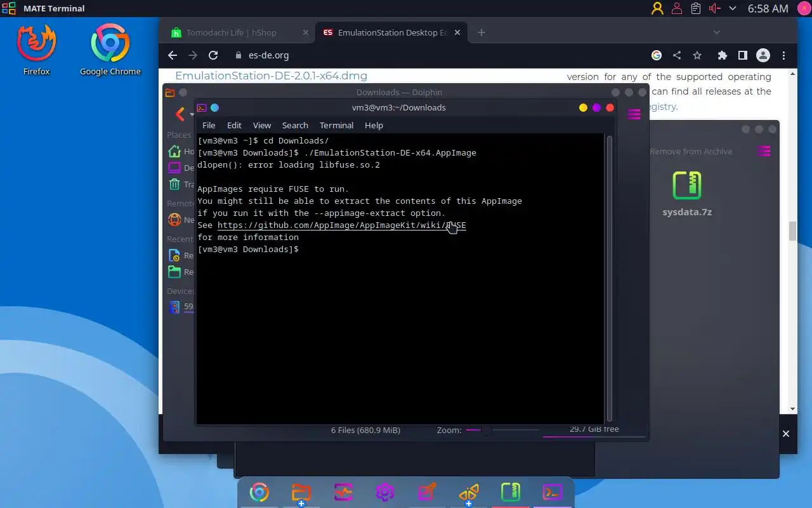The image size is (812, 508).
Task: Open the Google Chrome desktop shortcut
Action: pos(110,50)
